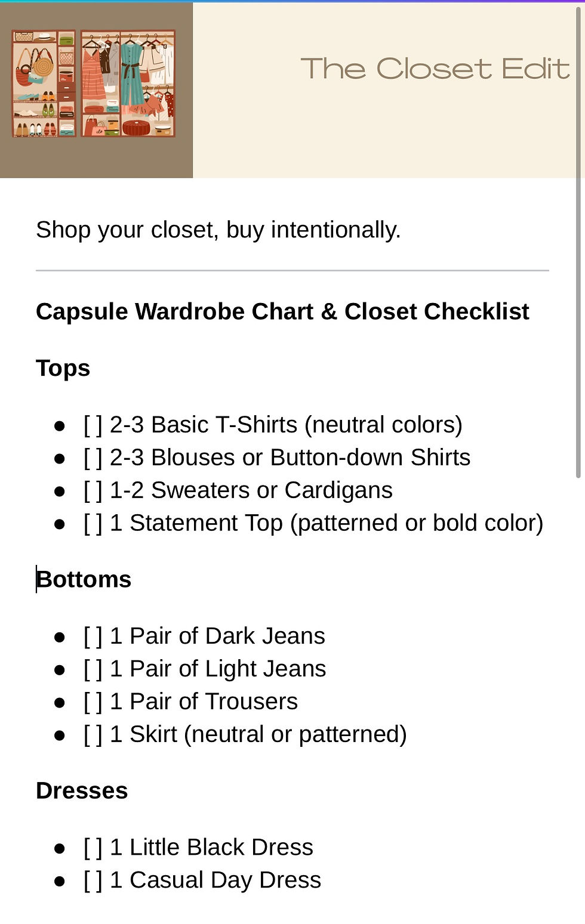Mark the Pair of Light Jeans checkbox

point(93,669)
